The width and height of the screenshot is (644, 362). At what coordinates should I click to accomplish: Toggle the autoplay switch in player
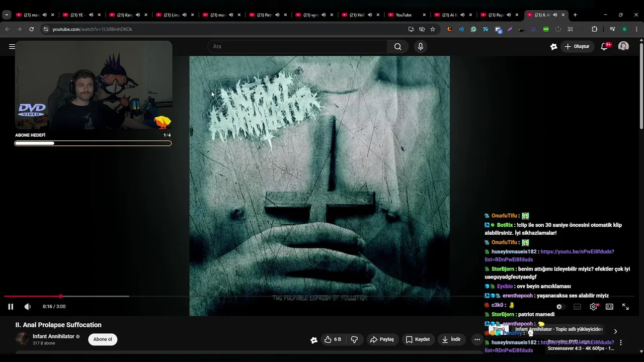[560, 307]
